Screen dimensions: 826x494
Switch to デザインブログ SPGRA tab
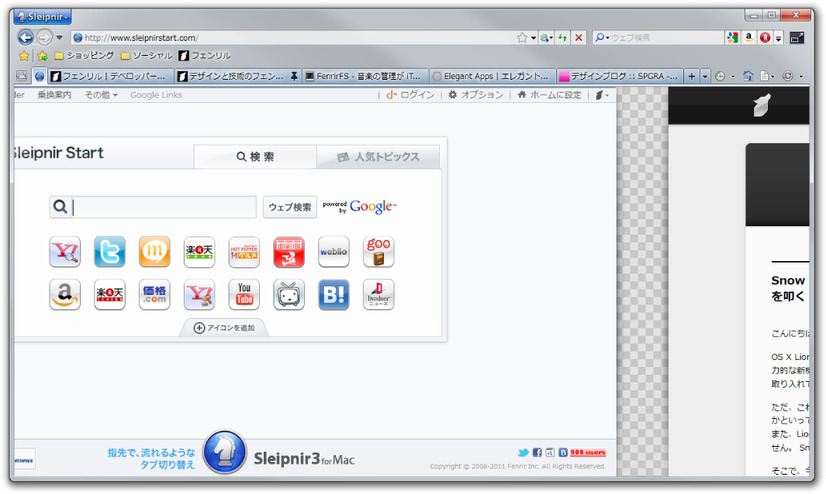point(620,76)
